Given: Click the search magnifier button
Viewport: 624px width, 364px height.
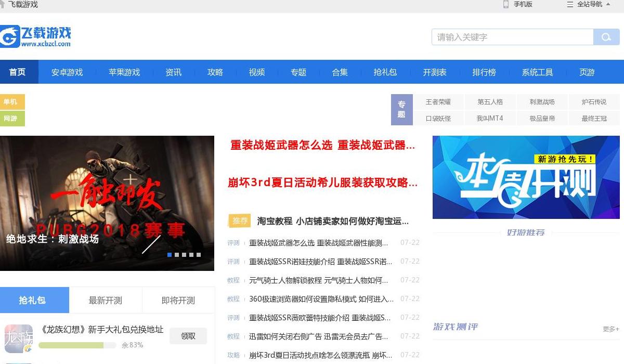Looking at the screenshot, I should [606, 37].
